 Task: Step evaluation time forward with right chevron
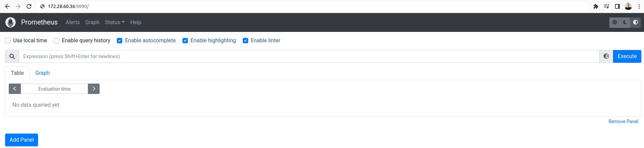pyautogui.click(x=94, y=89)
